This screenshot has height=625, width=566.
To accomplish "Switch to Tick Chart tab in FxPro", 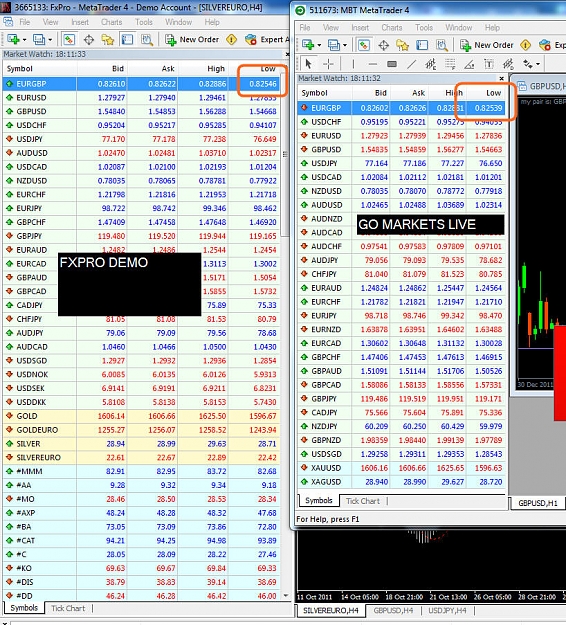I will (x=68, y=608).
